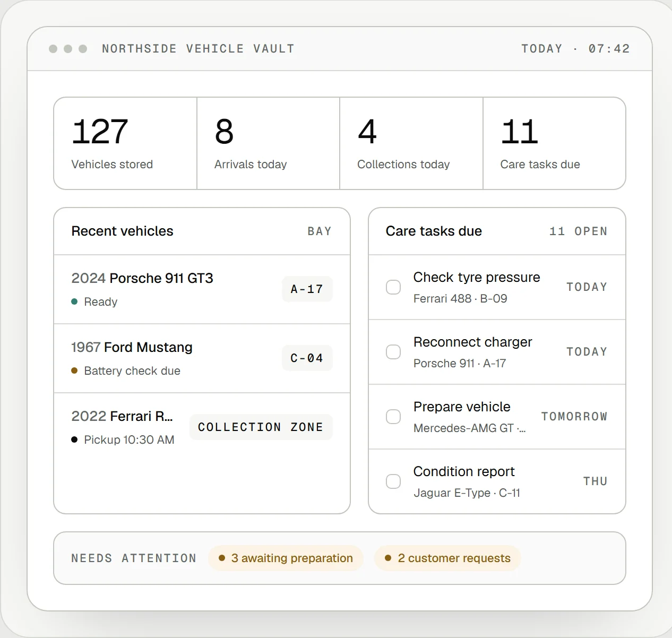Viewport: 672px width, 638px height.
Task: Click the NEEDS ATTENTION label
Action: pyautogui.click(x=134, y=558)
